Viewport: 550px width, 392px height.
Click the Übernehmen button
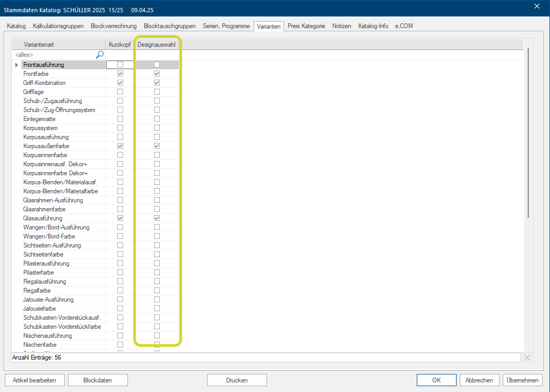[x=523, y=380]
